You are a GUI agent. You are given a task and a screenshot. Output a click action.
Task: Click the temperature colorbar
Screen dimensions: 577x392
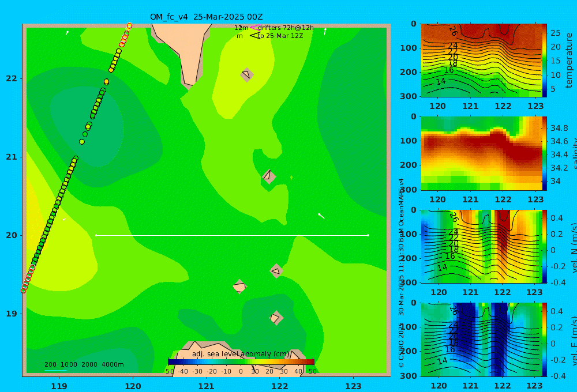click(x=545, y=60)
